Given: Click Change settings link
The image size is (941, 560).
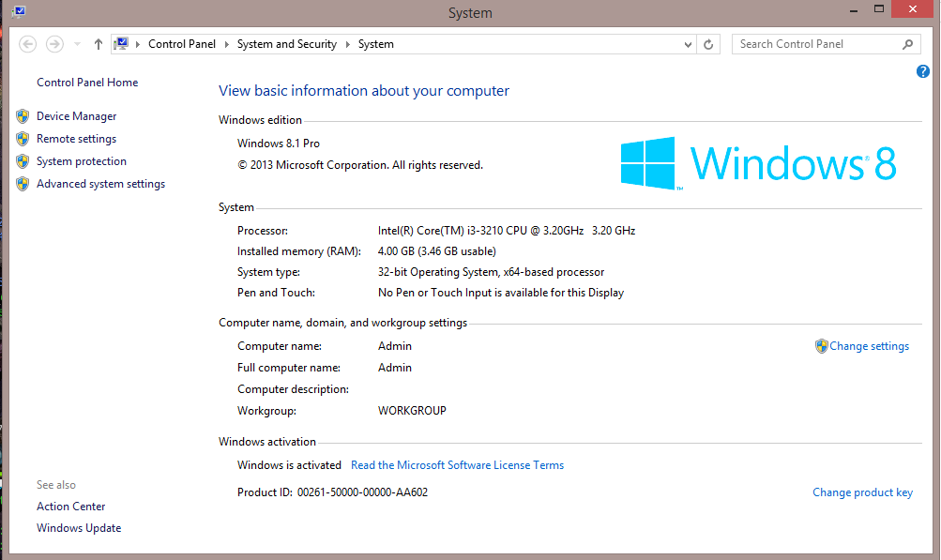Looking at the screenshot, I should 869,346.
